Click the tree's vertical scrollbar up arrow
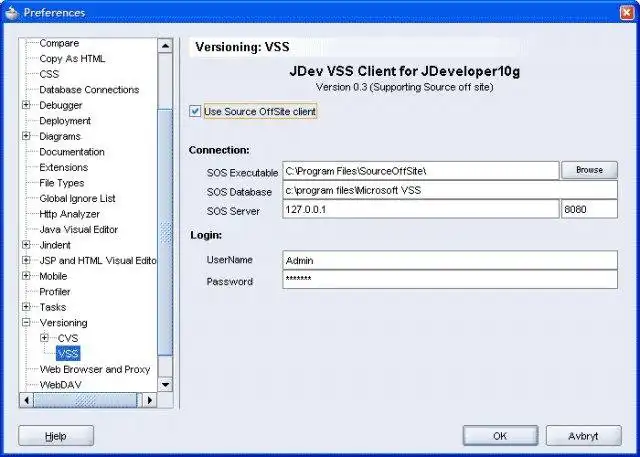640x457 pixels. point(165,46)
